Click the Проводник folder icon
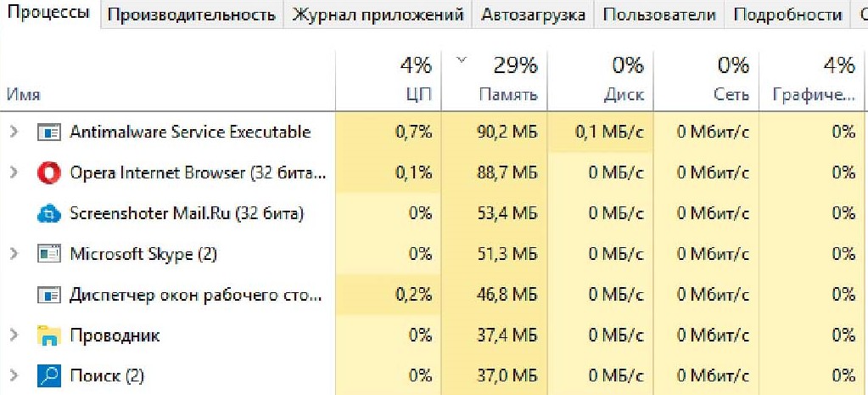 [x=50, y=336]
